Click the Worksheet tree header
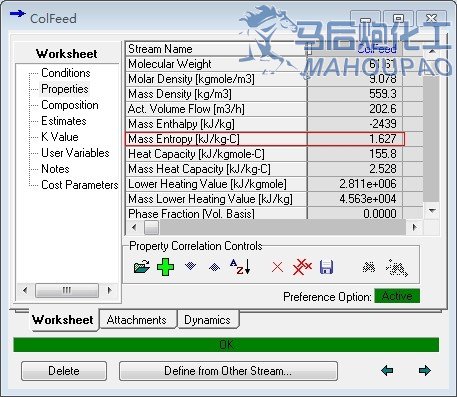This screenshot has width=457, height=397. coord(67,53)
